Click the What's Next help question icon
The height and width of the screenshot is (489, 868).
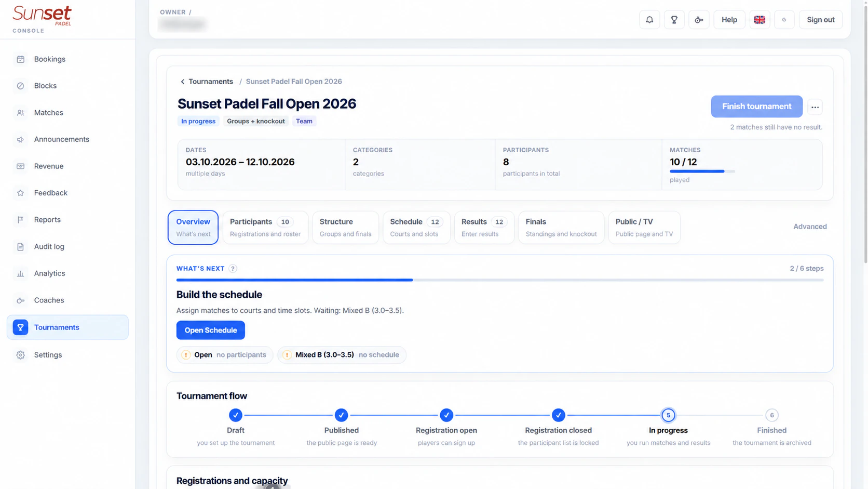233,269
